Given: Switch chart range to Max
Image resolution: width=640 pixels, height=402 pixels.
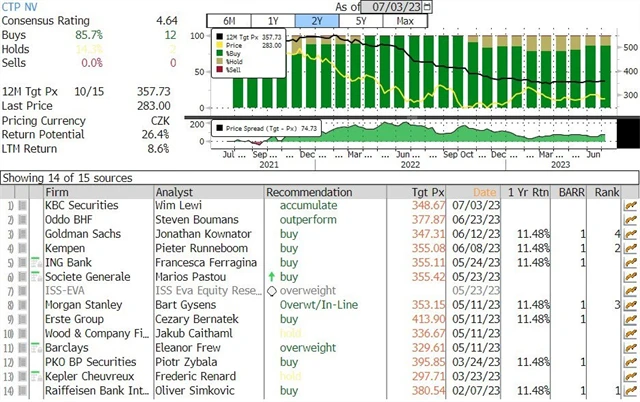Looking at the screenshot, I should coord(405,21).
